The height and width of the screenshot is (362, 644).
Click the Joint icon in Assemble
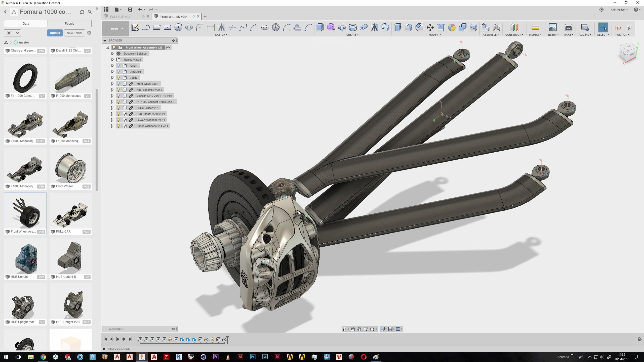[x=496, y=27]
